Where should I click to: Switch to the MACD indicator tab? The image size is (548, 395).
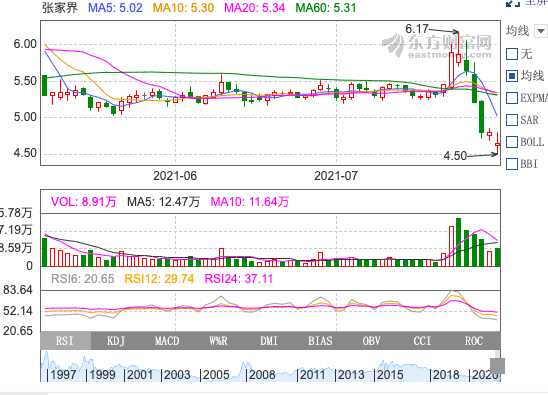pyautogui.click(x=167, y=341)
